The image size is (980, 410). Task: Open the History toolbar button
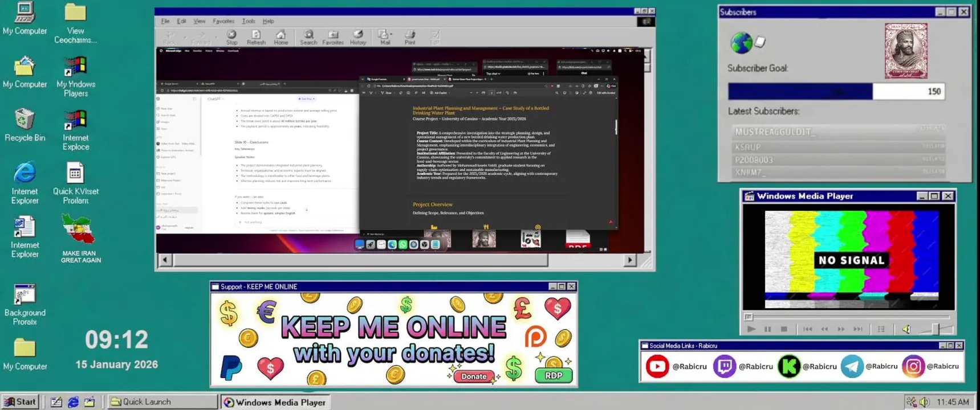click(358, 38)
